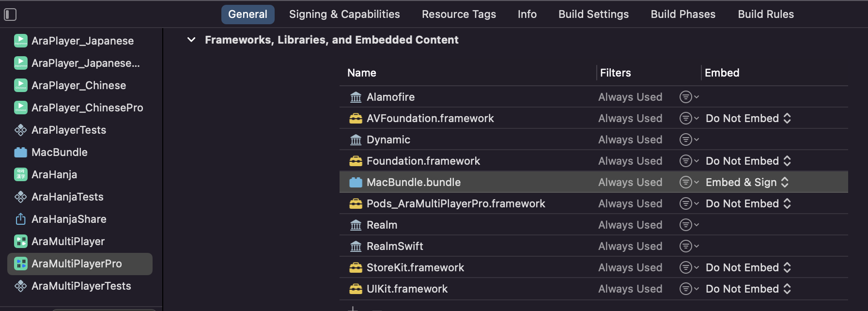
Task: Open Build Settings tab
Action: tap(593, 15)
